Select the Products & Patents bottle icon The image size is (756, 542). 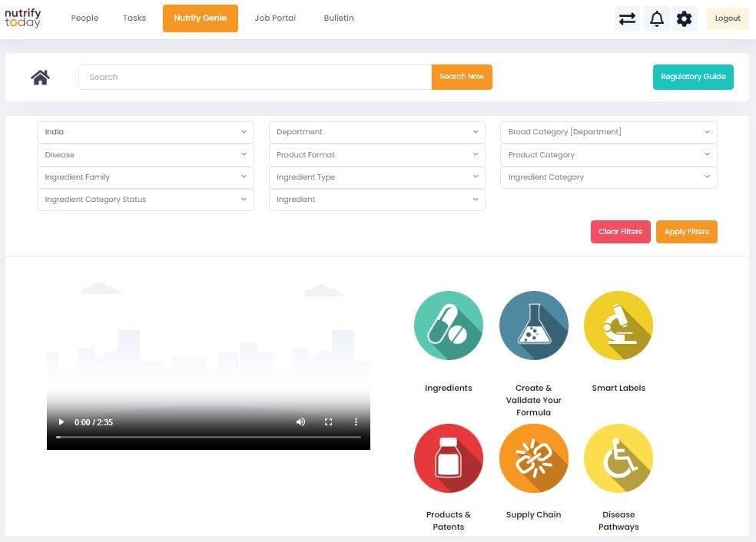click(448, 458)
